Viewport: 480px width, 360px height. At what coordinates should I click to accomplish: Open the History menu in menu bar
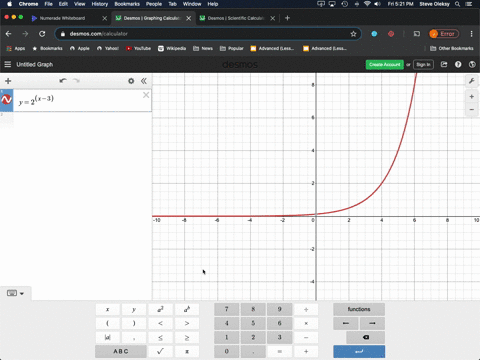click(100, 4)
